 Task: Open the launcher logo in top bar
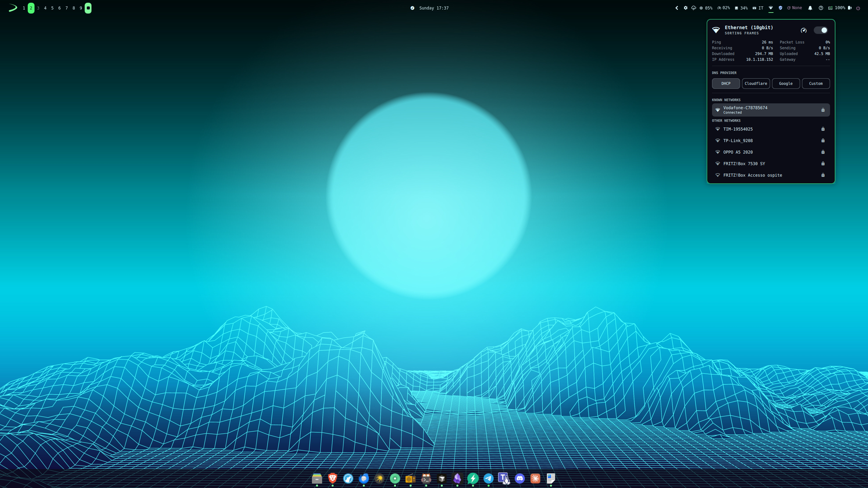[13, 8]
